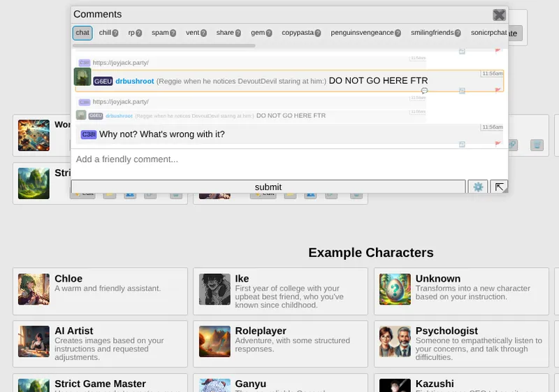Select the spam channel tab
The width and height of the screenshot is (559, 392).
coord(160,33)
